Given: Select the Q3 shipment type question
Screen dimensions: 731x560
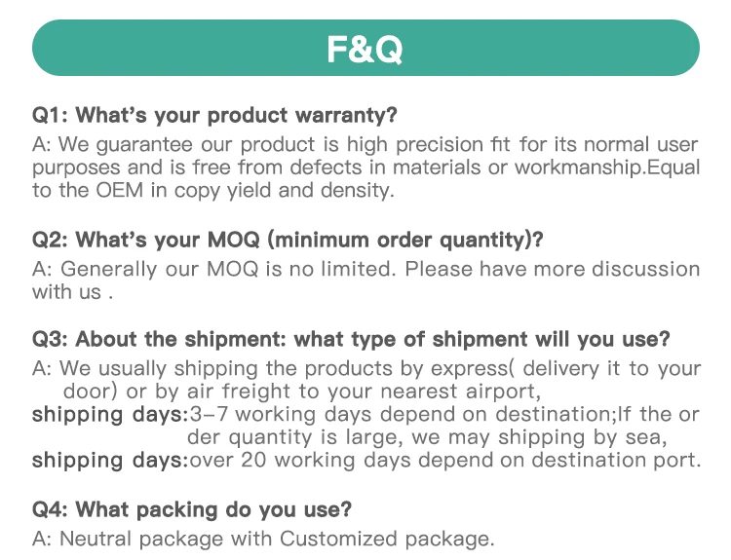Looking at the screenshot, I should coord(351,339).
